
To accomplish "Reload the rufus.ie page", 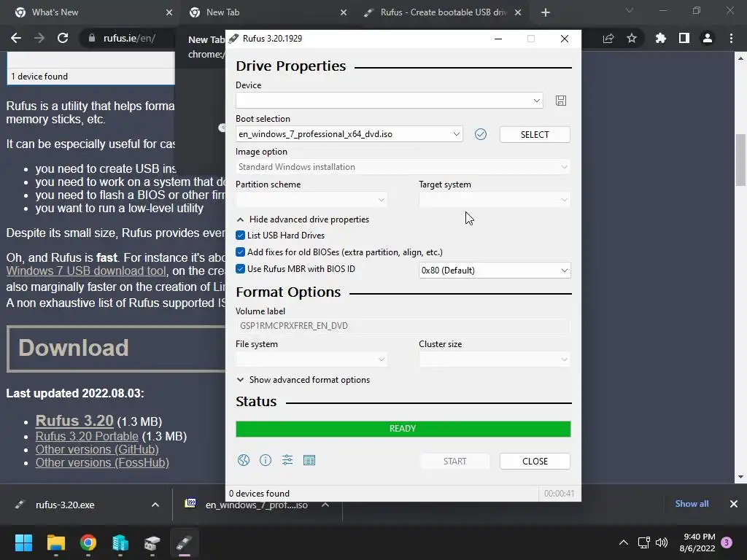I will click(x=63, y=38).
